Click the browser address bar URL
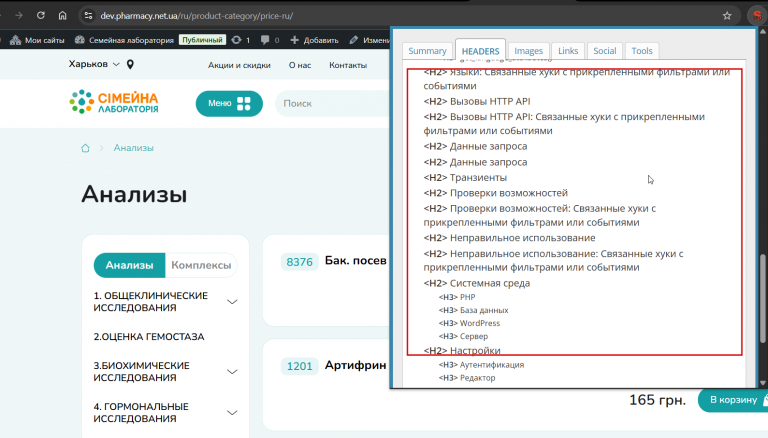The image size is (768, 438). 196,16
